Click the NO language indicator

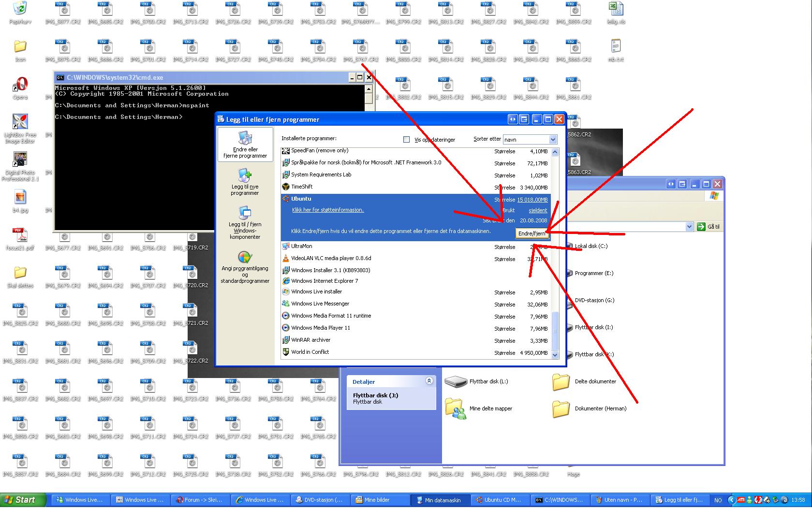click(x=718, y=501)
